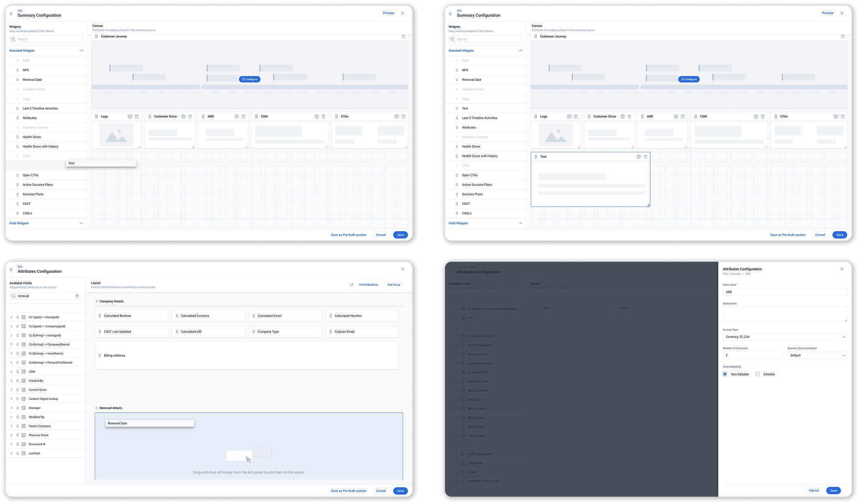Click the Company Type field card
The width and height of the screenshot is (859, 504).
(285, 332)
